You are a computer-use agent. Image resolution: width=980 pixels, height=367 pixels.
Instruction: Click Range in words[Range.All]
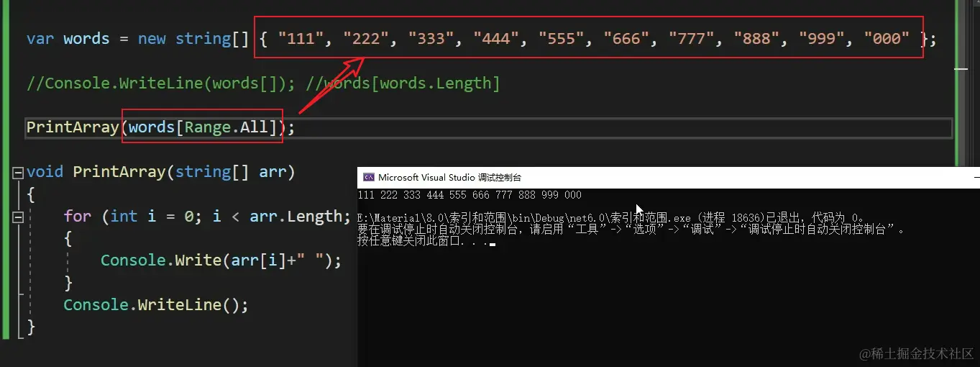click(208, 127)
